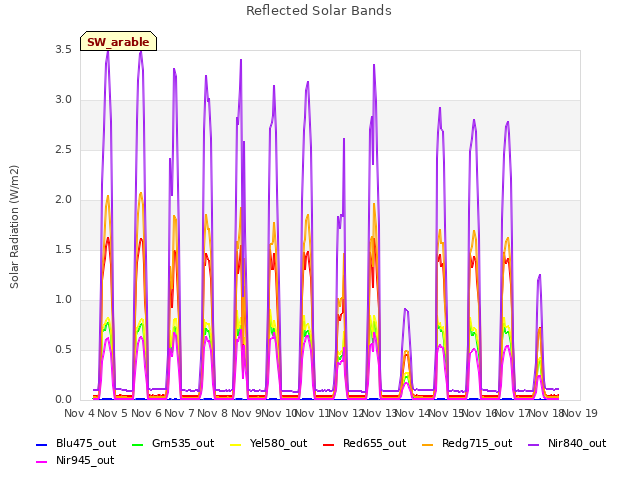The image size is (640, 480).
Task: Click the magenta Nir945_out legend swatch
Action: tap(42, 462)
